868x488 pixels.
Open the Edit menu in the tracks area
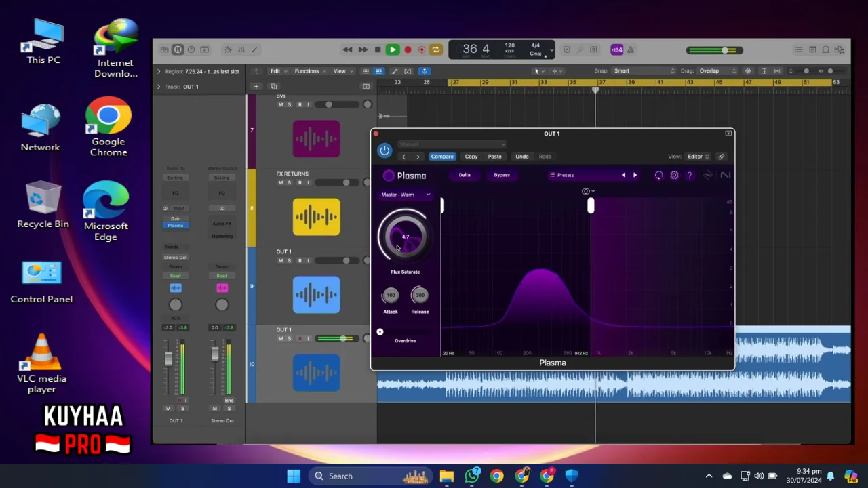pyautogui.click(x=278, y=71)
